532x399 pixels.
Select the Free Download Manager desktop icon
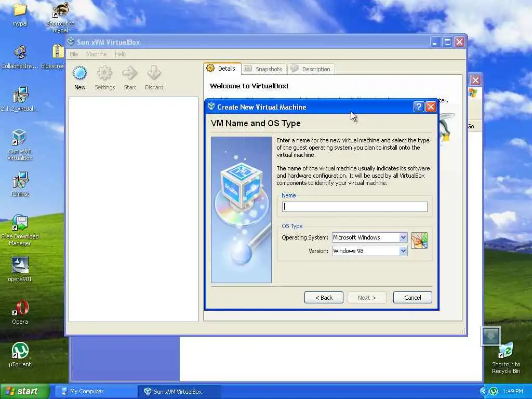20,230
